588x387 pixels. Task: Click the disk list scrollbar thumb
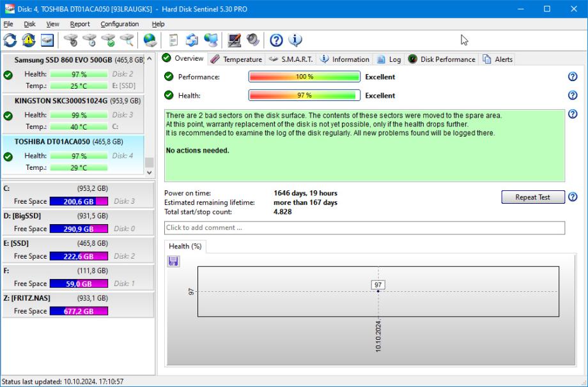[x=150, y=162]
